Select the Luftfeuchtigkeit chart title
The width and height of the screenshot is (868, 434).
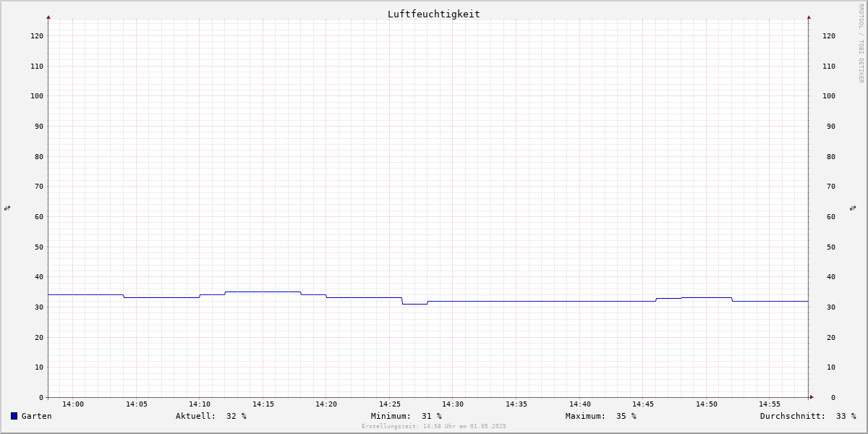[433, 14]
